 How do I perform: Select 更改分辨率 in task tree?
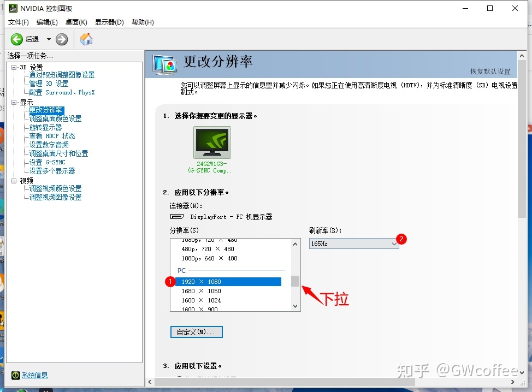(x=46, y=110)
